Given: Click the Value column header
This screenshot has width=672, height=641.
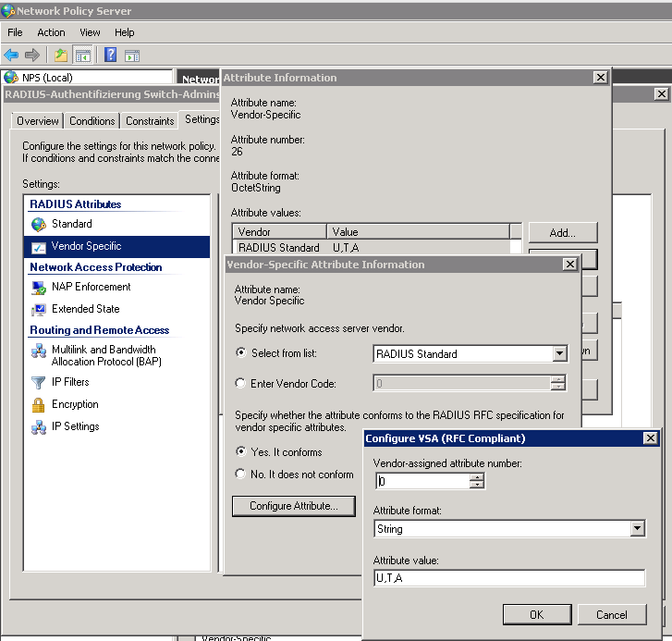Looking at the screenshot, I should click(x=419, y=231).
